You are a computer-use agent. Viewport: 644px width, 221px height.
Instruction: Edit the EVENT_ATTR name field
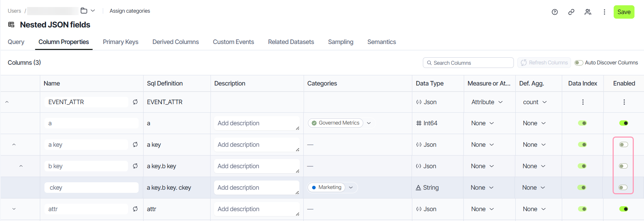86,102
